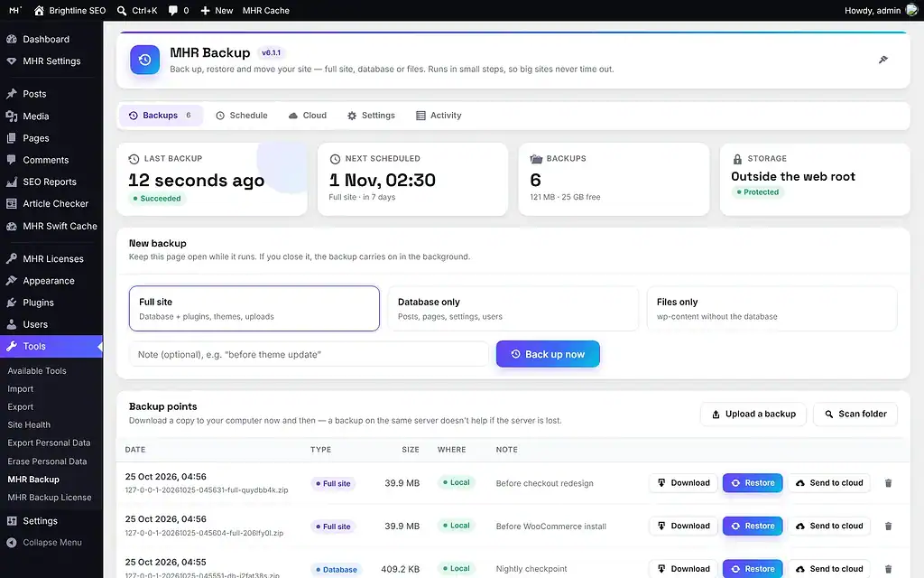Switch to the Activity tab
The image size is (924, 578).
click(439, 116)
